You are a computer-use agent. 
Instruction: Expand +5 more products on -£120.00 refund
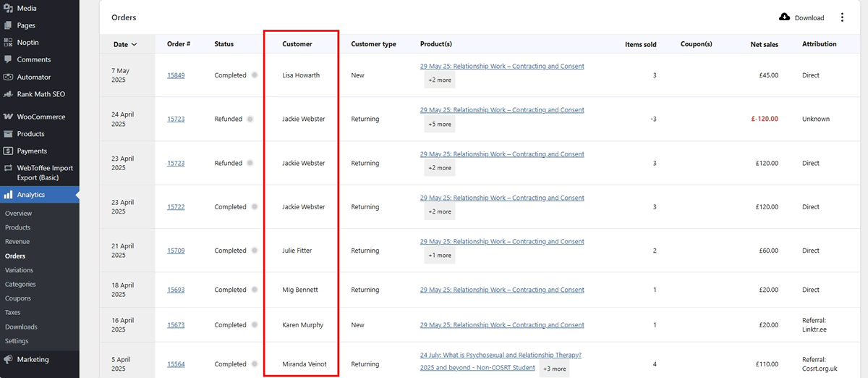(x=440, y=124)
